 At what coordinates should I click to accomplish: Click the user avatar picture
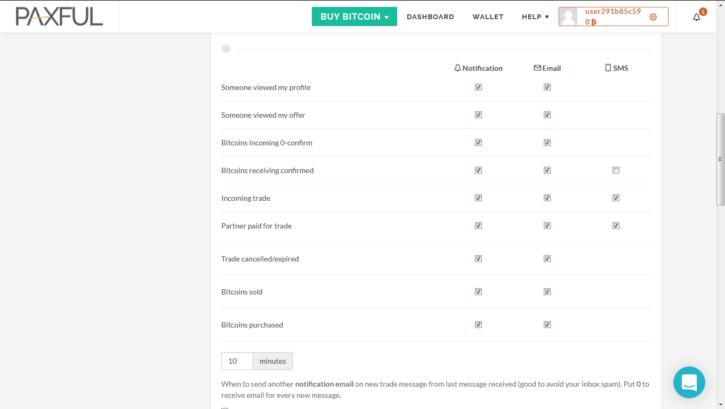point(568,17)
